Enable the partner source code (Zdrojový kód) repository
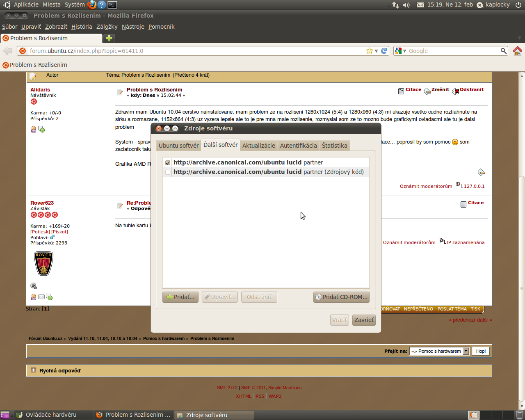The image size is (525, 420). tap(168, 172)
